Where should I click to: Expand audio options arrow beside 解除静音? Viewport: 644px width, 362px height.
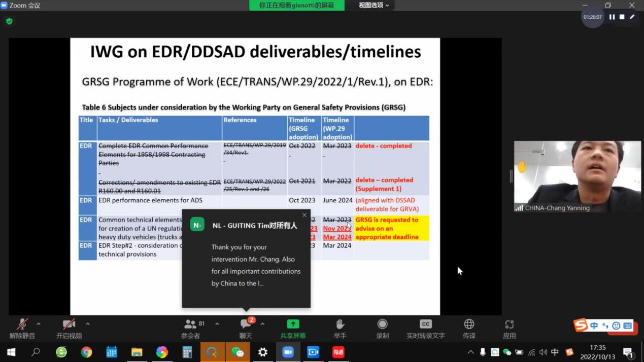[39, 323]
